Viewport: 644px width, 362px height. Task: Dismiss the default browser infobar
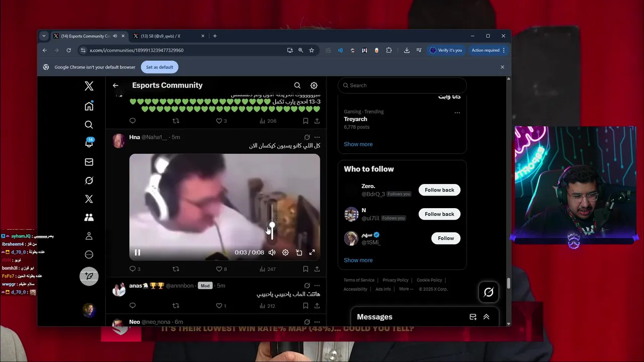(502, 67)
